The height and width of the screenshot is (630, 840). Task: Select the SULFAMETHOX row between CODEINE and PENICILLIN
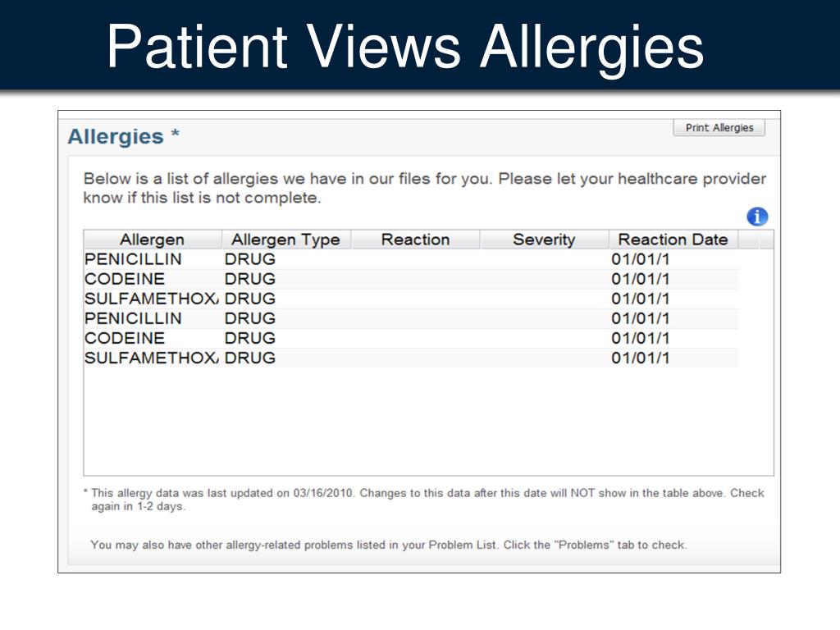pyautogui.click(x=411, y=299)
